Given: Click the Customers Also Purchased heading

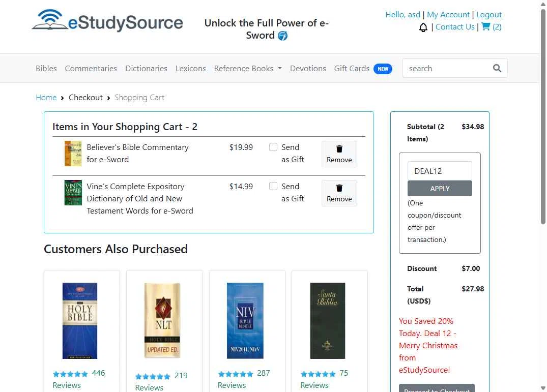Looking at the screenshot, I should pyautogui.click(x=116, y=249).
